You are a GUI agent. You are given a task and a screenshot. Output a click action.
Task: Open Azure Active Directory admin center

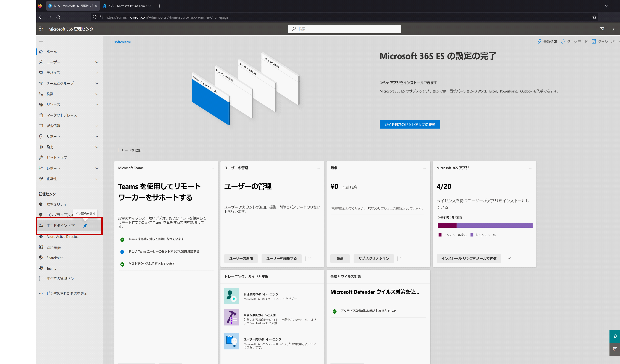click(x=69, y=237)
